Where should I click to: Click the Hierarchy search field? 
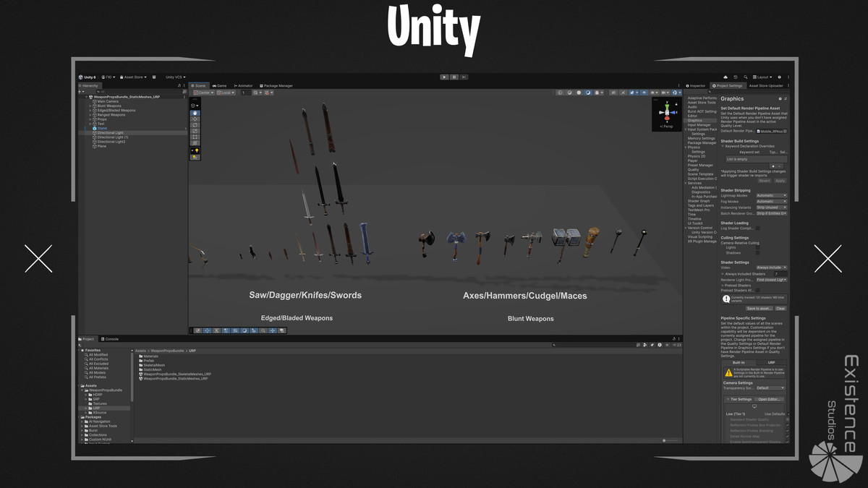pos(140,92)
